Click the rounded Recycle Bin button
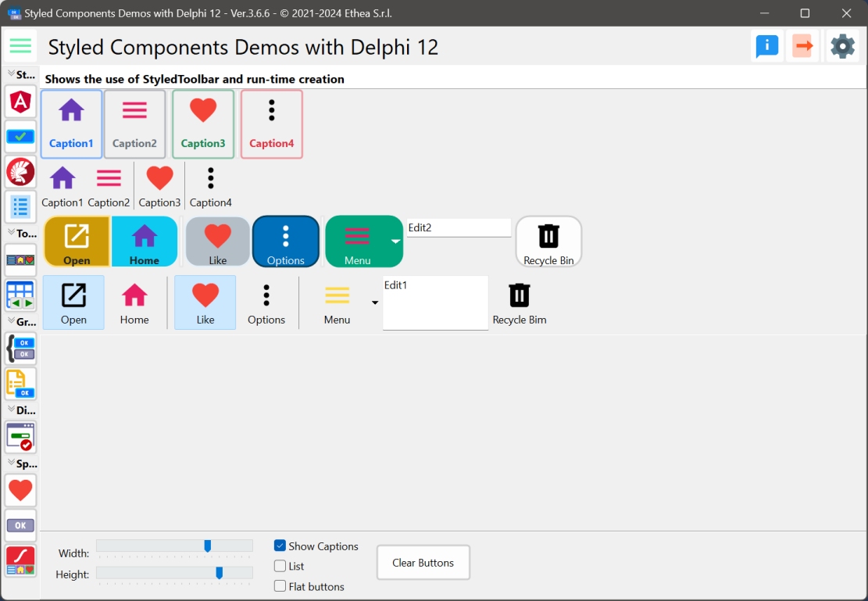 pyautogui.click(x=548, y=241)
